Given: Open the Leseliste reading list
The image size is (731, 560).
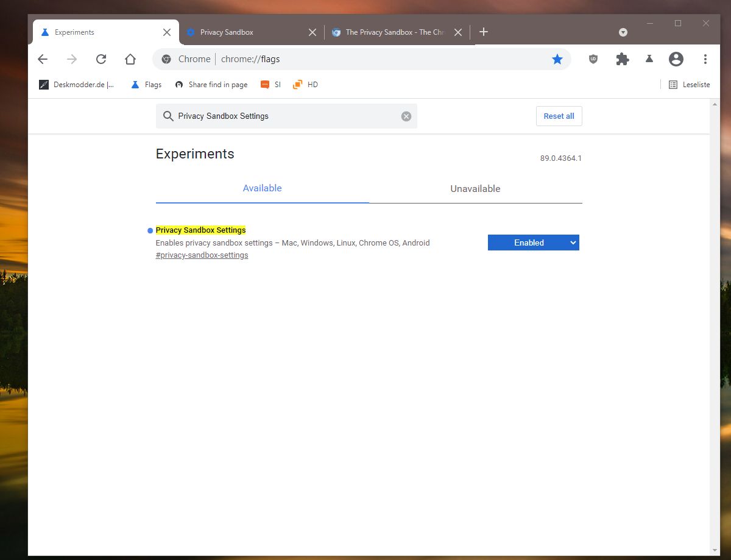Looking at the screenshot, I should click(690, 85).
